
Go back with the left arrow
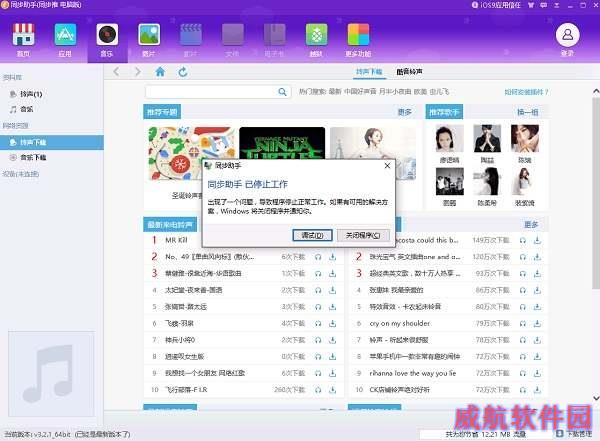point(117,72)
